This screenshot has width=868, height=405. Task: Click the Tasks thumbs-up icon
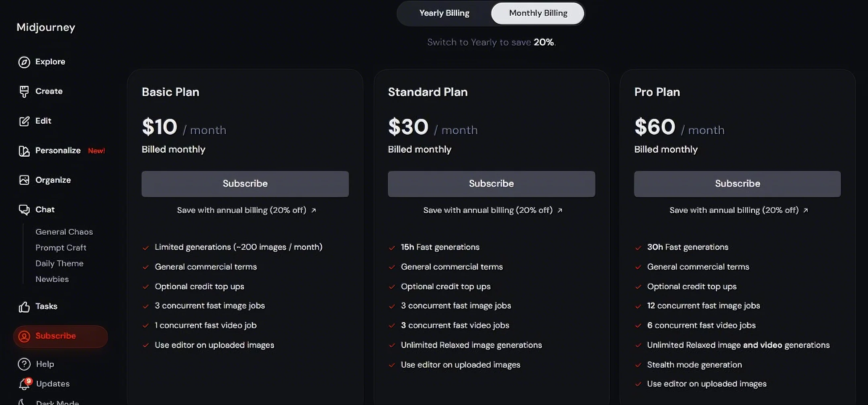(x=24, y=307)
